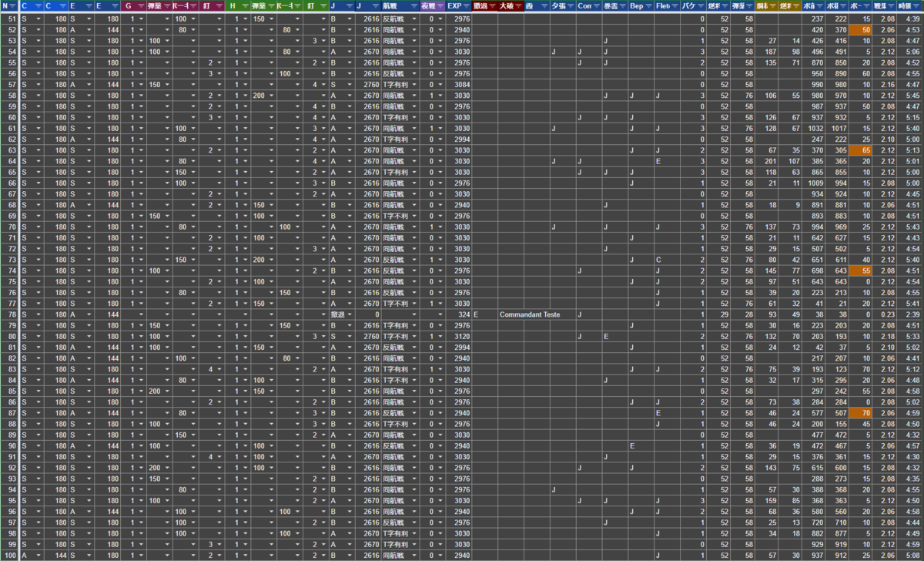Select the cell with value 201
Screen dimensions: 924x561
tap(766, 161)
